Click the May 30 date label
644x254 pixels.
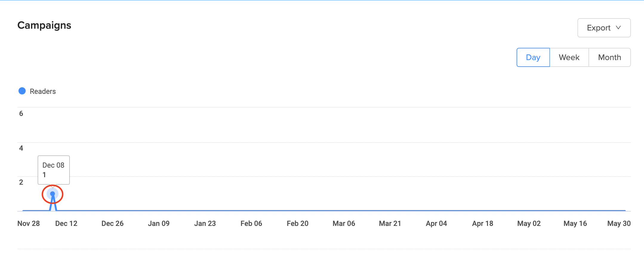(x=619, y=224)
